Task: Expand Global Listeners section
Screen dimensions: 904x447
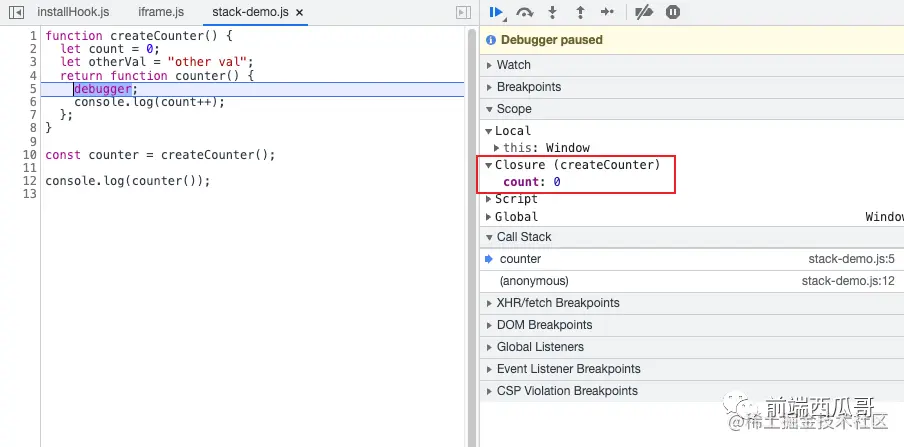Action: coord(691,347)
